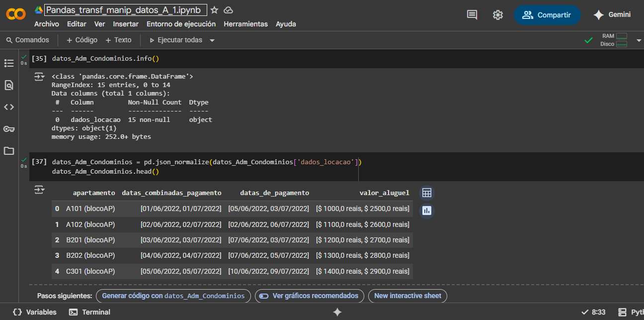Open the Ayuda menu

(x=286, y=24)
